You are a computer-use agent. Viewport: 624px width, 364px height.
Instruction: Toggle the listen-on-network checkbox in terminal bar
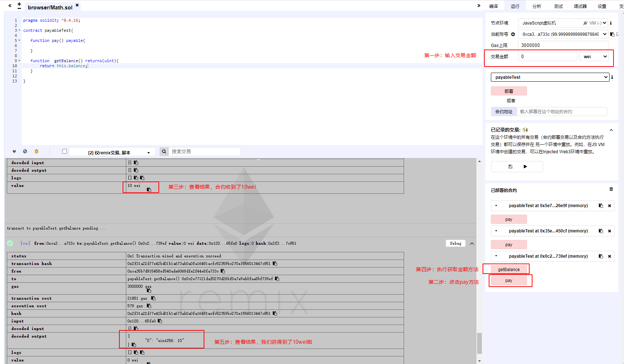(x=64, y=151)
